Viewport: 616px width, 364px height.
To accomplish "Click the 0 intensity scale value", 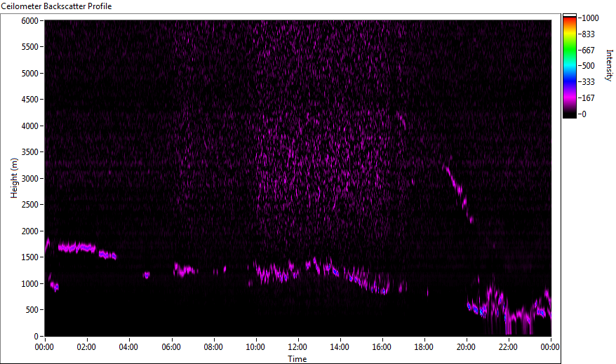I will point(584,114).
